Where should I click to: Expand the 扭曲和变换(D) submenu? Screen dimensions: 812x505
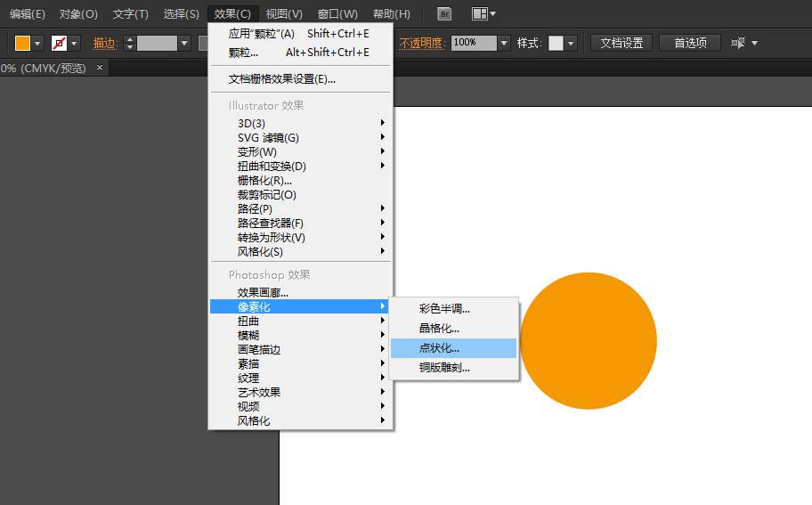pos(300,167)
